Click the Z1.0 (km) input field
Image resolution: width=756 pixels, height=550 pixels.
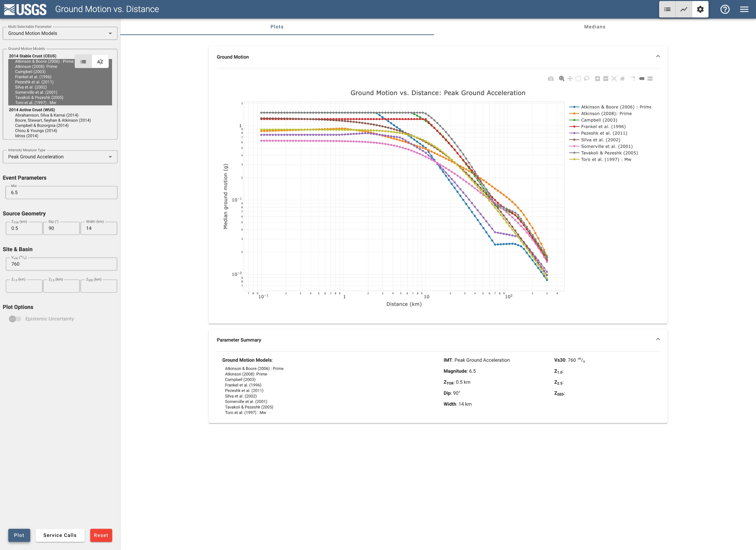tap(24, 286)
